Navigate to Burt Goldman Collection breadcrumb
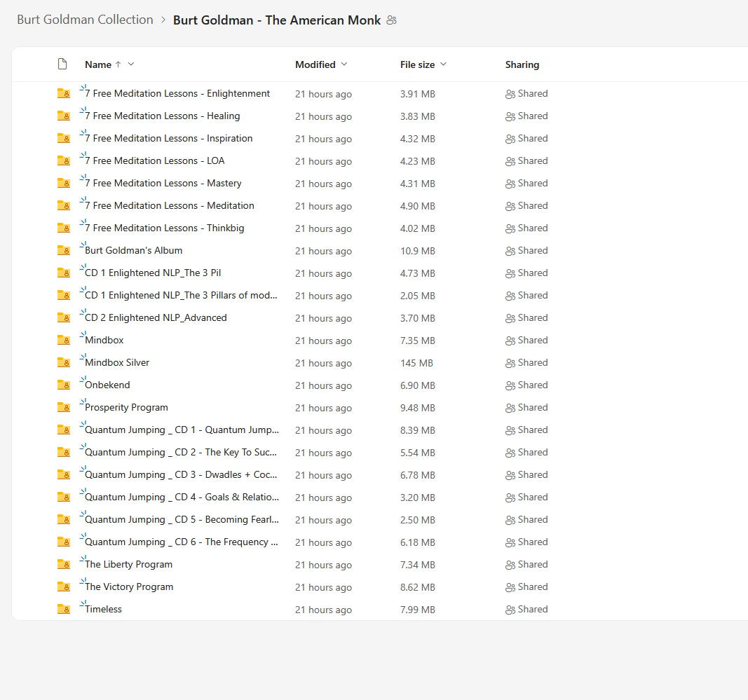The width and height of the screenshot is (748, 700). coord(85,20)
